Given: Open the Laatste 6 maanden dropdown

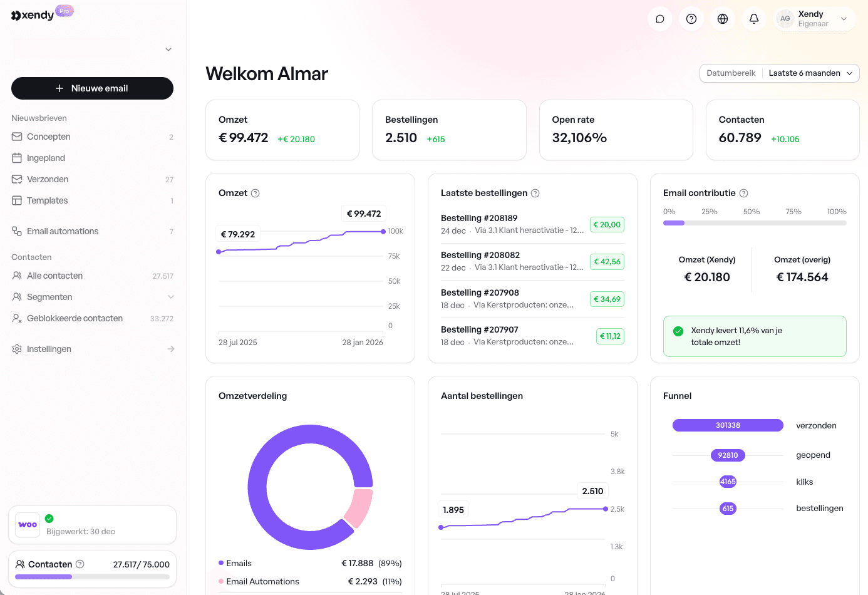Looking at the screenshot, I should click(810, 73).
